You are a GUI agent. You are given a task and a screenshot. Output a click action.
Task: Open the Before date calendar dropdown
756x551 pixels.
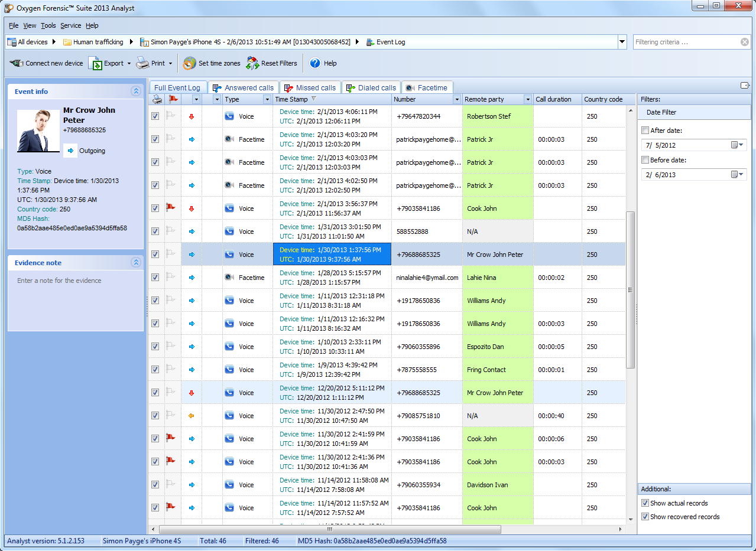(738, 174)
